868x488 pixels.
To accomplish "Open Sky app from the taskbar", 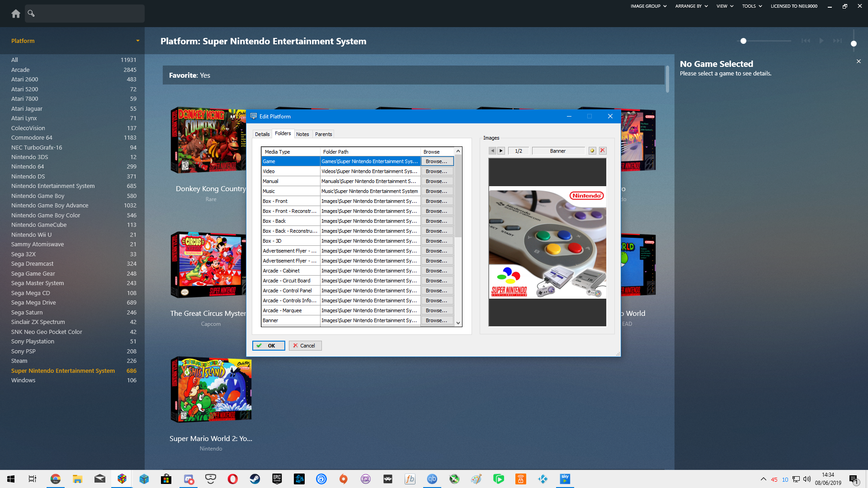I will [565, 479].
